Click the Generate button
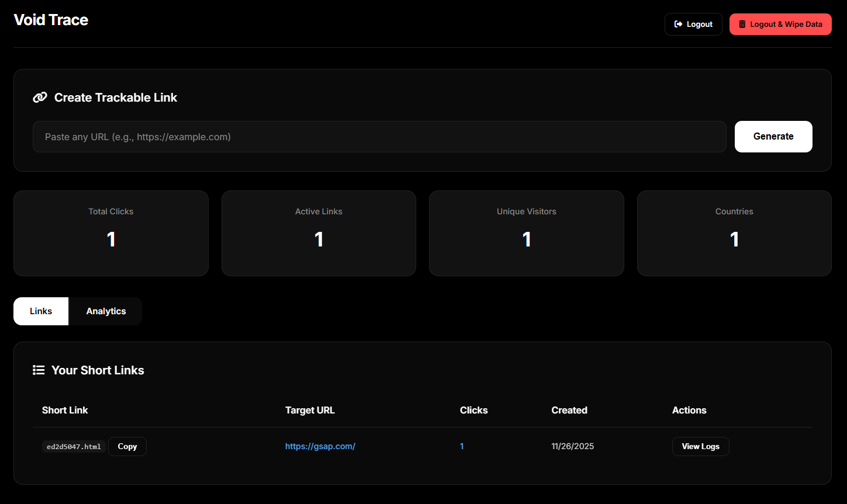The height and width of the screenshot is (504, 847). tap(773, 136)
